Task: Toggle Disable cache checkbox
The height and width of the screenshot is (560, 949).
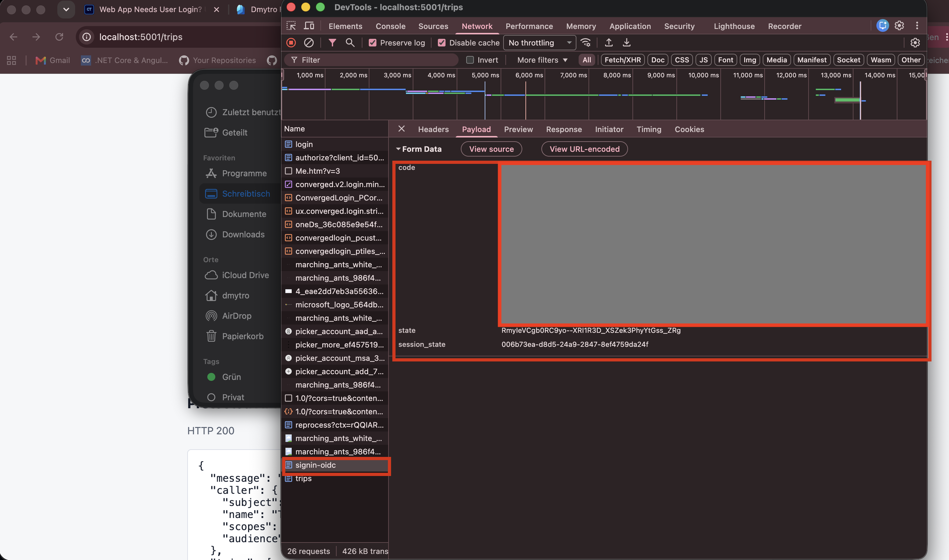Action: pyautogui.click(x=441, y=43)
